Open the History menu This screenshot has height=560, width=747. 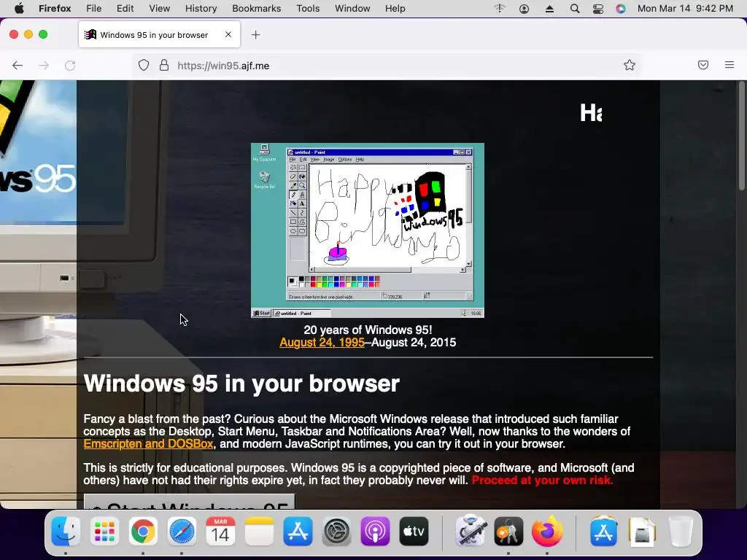201,9
